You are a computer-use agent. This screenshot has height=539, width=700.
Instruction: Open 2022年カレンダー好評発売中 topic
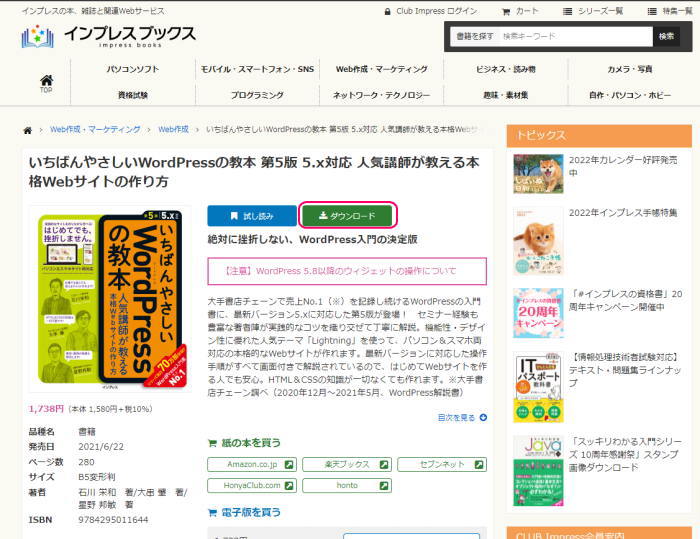(623, 166)
